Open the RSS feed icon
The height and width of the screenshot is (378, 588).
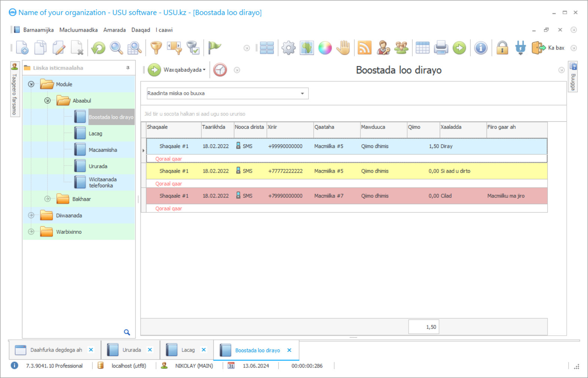(x=365, y=48)
